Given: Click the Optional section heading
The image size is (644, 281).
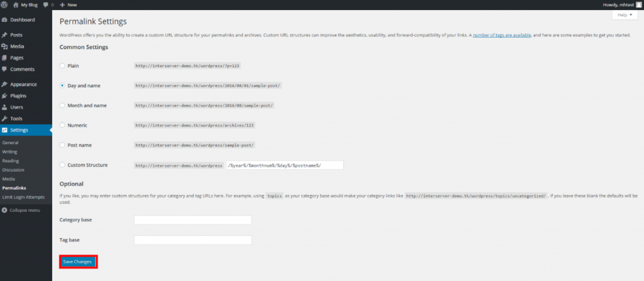Looking at the screenshot, I should (72, 184).
